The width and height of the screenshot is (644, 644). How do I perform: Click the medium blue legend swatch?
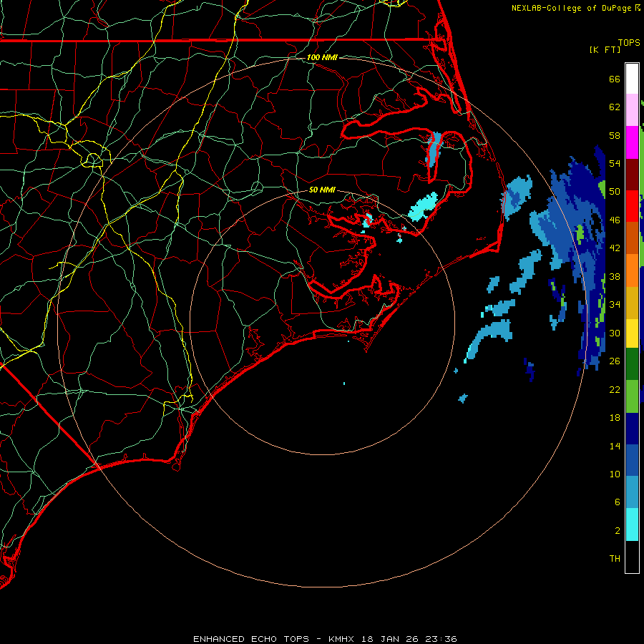pos(632,461)
